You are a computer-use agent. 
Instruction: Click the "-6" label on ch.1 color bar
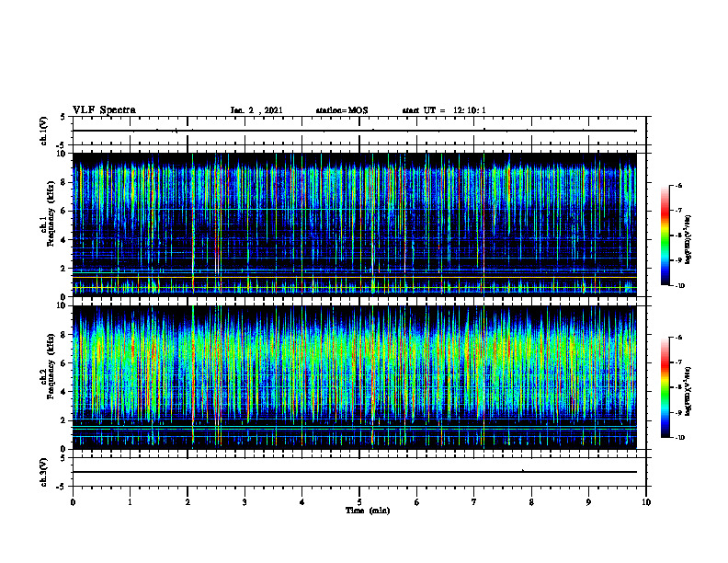(678, 185)
